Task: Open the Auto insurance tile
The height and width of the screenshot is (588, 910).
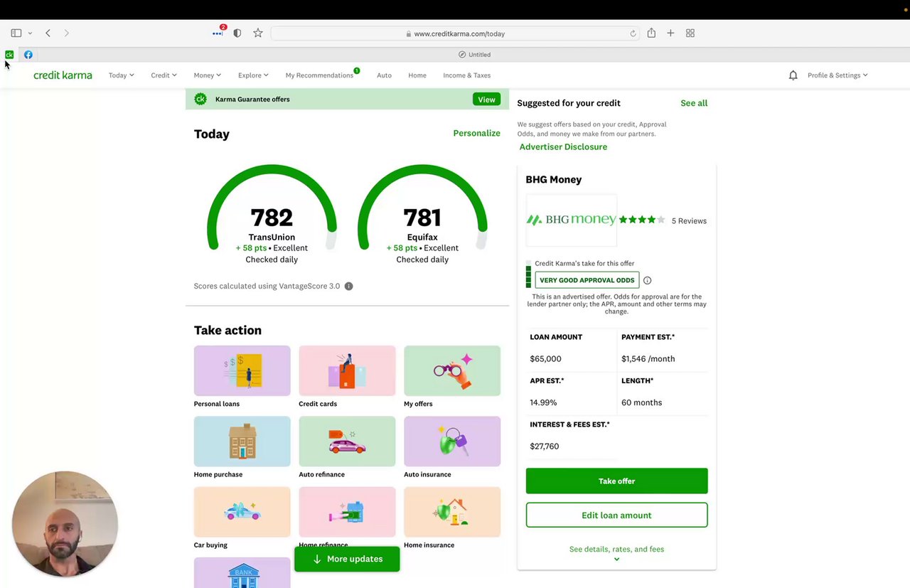Action: pyautogui.click(x=452, y=447)
